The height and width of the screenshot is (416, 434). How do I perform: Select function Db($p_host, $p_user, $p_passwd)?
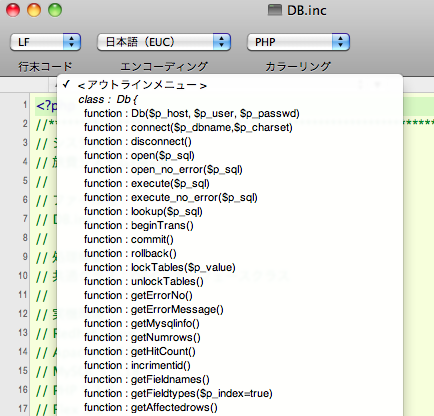pyautogui.click(x=230, y=113)
